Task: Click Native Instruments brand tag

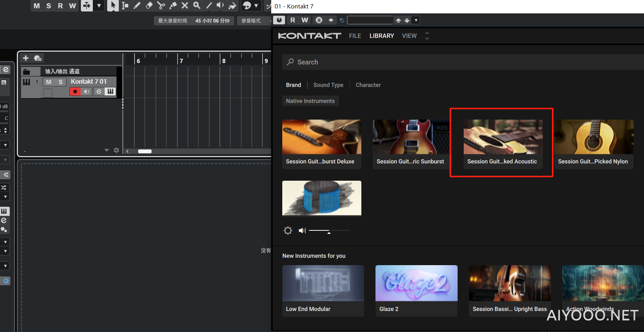Action: [310, 101]
